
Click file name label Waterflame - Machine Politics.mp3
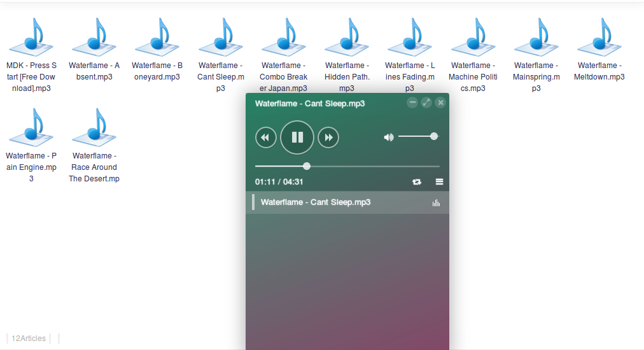tap(473, 77)
